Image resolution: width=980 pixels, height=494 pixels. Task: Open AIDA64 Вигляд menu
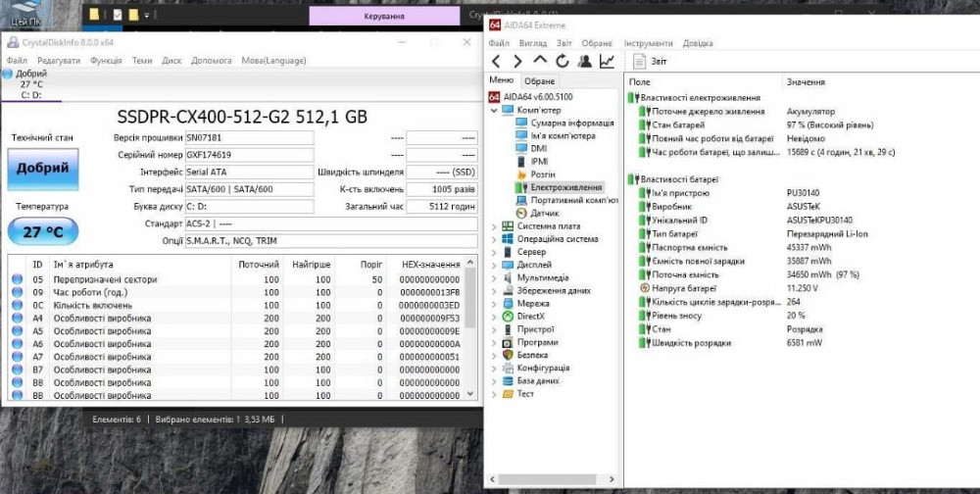(532, 43)
